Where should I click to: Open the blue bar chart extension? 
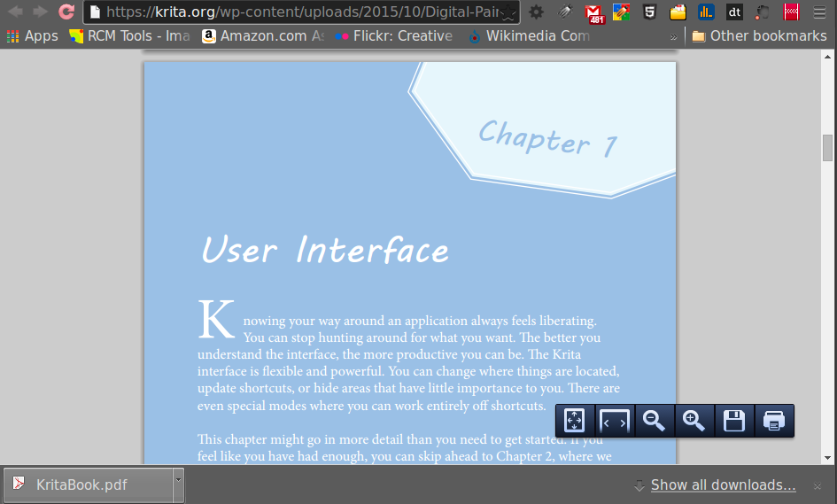706,12
